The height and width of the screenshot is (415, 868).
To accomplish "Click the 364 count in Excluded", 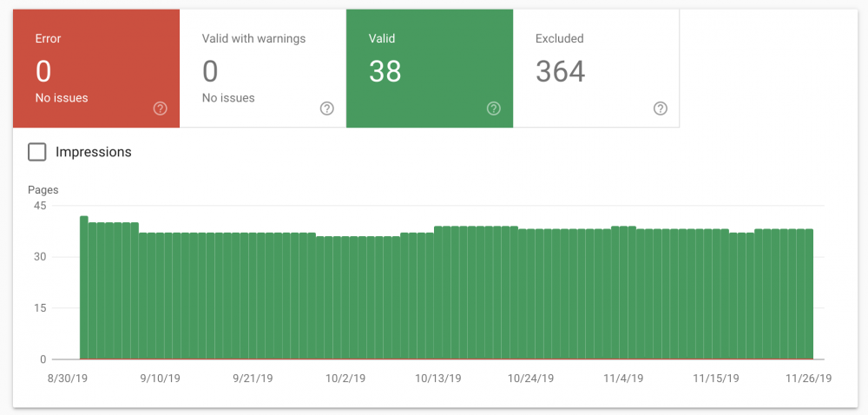I will pyautogui.click(x=560, y=71).
